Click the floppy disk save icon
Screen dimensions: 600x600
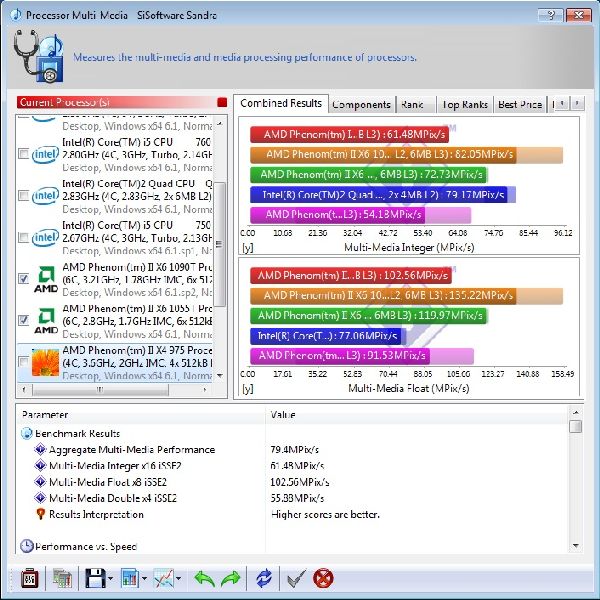point(95,578)
